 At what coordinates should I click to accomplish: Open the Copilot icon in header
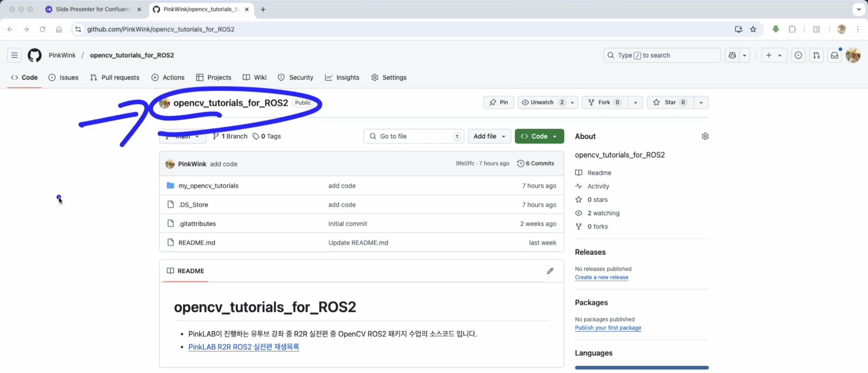(732, 55)
